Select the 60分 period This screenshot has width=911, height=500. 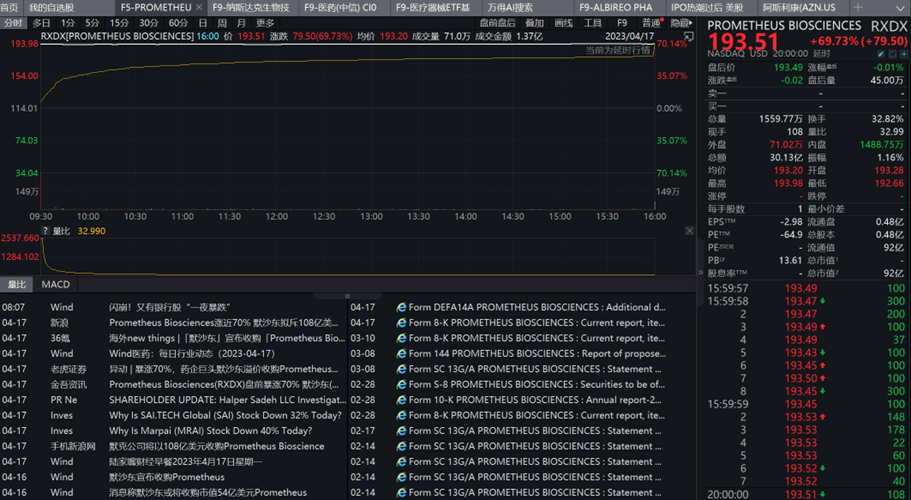178,23
